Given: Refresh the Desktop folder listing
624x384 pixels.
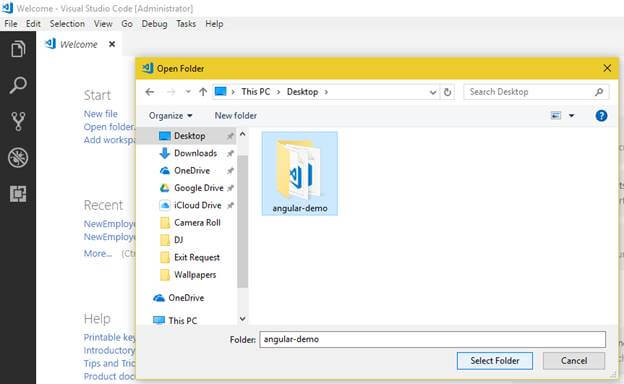Looking at the screenshot, I should pyautogui.click(x=447, y=92).
